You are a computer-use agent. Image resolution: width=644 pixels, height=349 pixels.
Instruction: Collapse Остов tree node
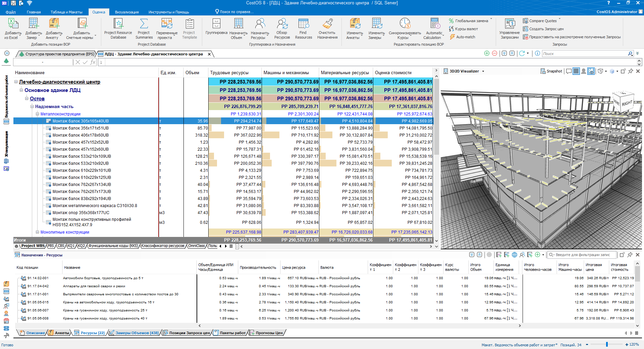[x=26, y=98]
